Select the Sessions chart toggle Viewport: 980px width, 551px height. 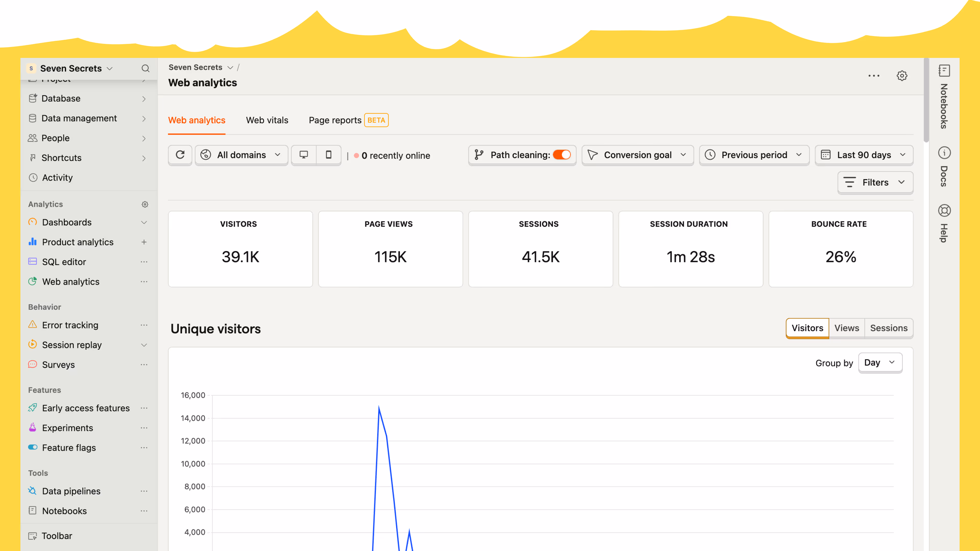click(x=889, y=328)
